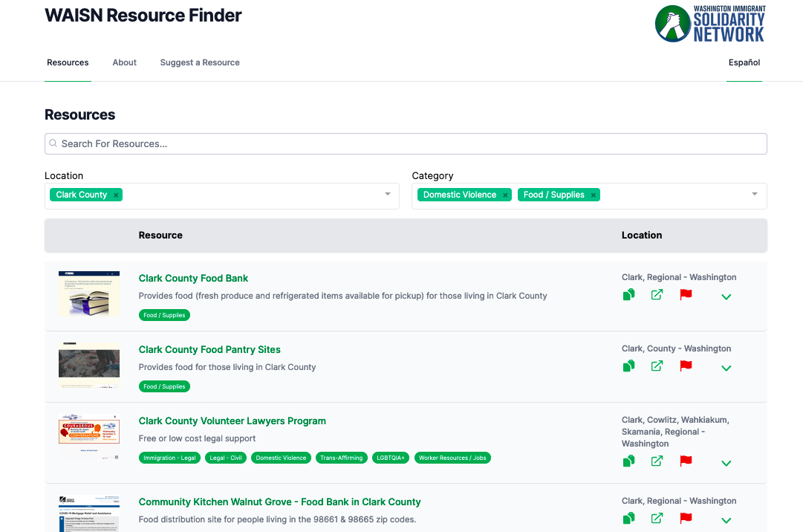
Task: Open the Location dropdown arrow
Action: 388,194
